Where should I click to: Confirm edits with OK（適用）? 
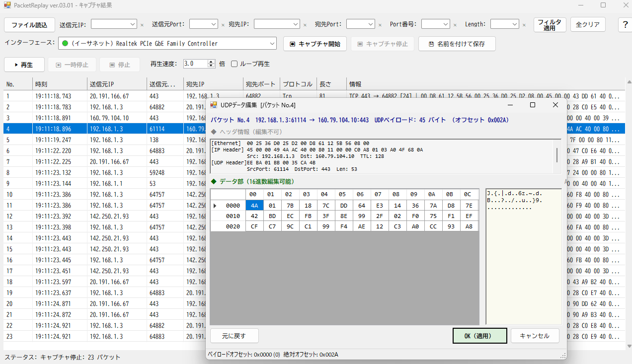pyautogui.click(x=480, y=336)
